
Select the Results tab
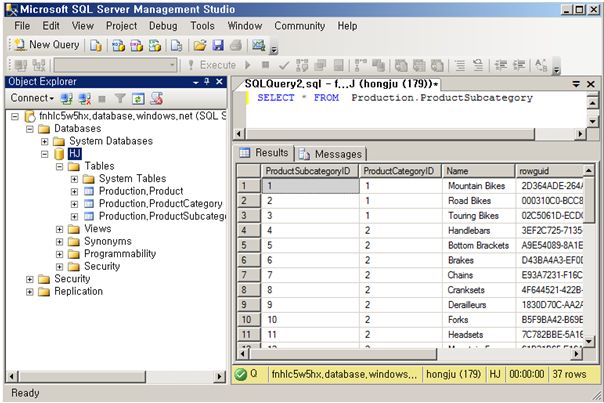click(x=264, y=153)
